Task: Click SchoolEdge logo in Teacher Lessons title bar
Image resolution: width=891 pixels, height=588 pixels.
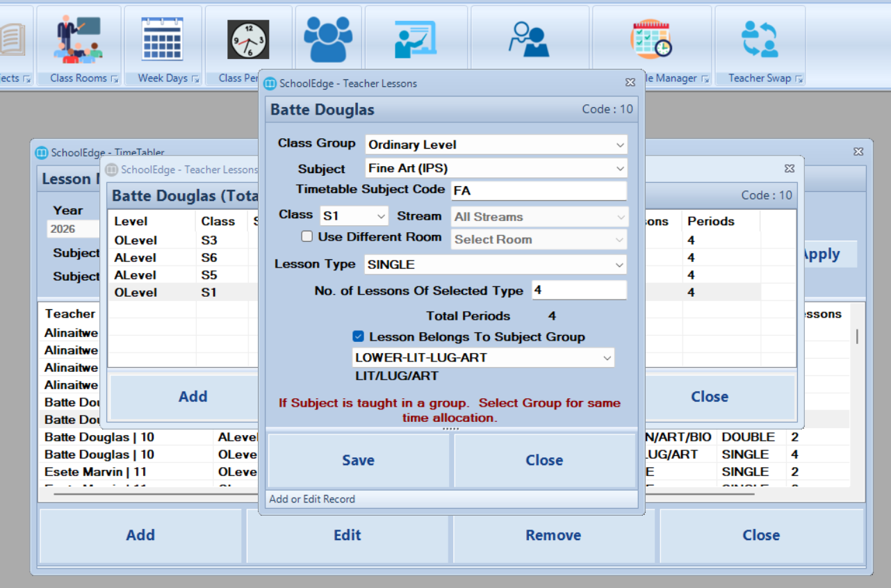Action: (x=270, y=83)
